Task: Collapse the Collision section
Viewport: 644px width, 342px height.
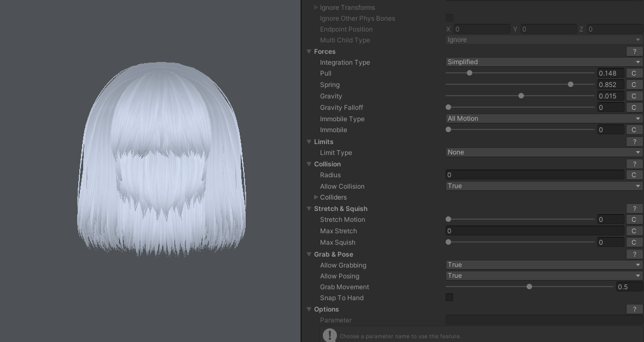Action: coord(309,164)
